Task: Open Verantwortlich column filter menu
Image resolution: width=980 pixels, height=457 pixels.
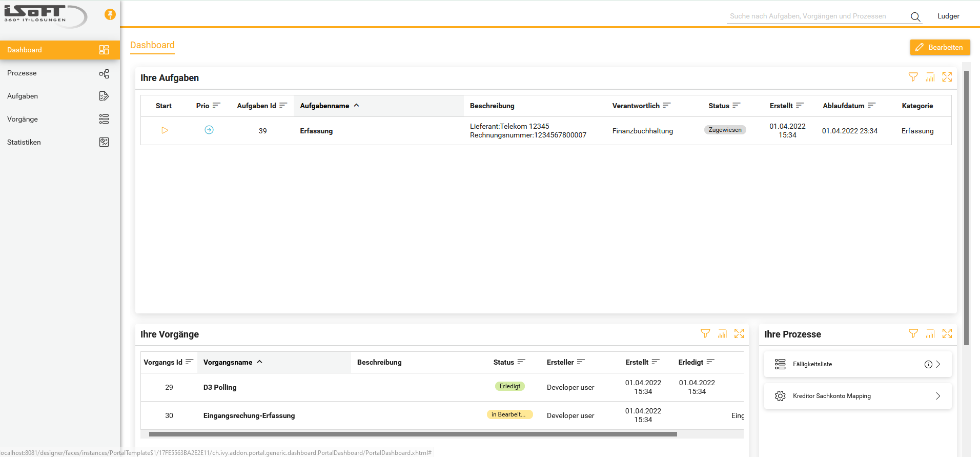Action: click(x=666, y=106)
